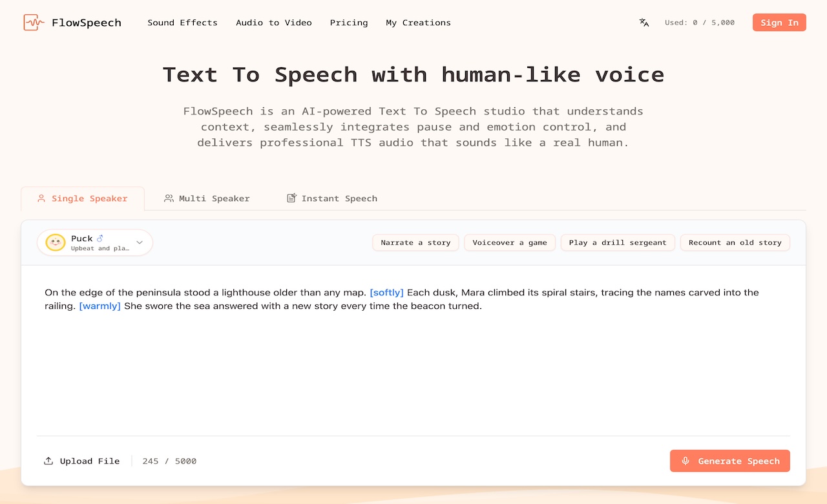The image size is (827, 504).
Task: Choose the Play a drill sergeant preset
Action: click(618, 243)
